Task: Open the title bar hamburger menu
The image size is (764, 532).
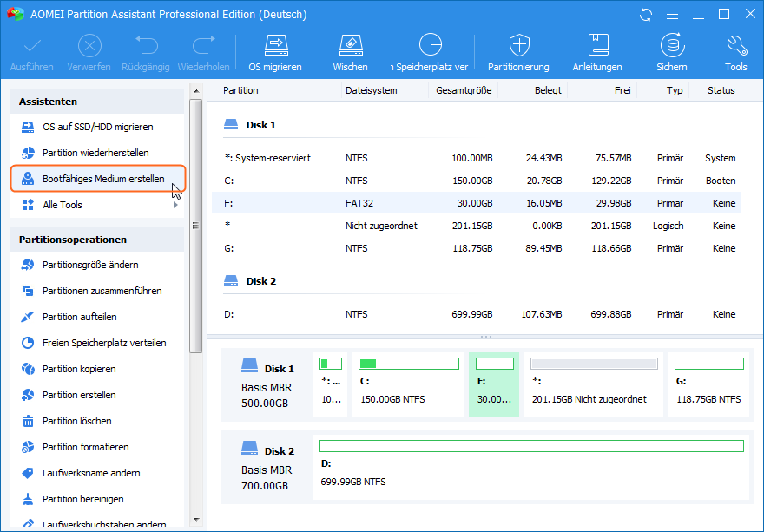Action: point(670,15)
